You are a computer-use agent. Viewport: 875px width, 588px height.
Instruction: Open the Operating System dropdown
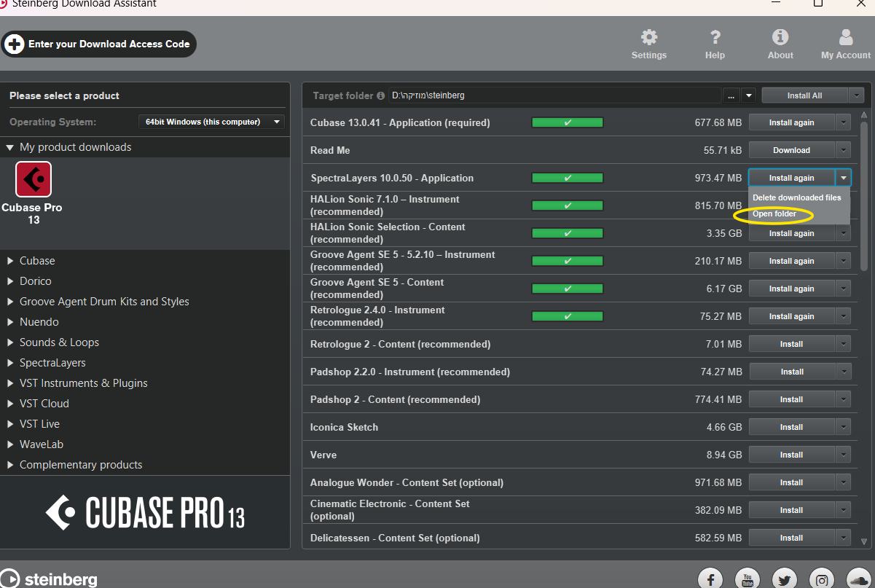[211, 122]
